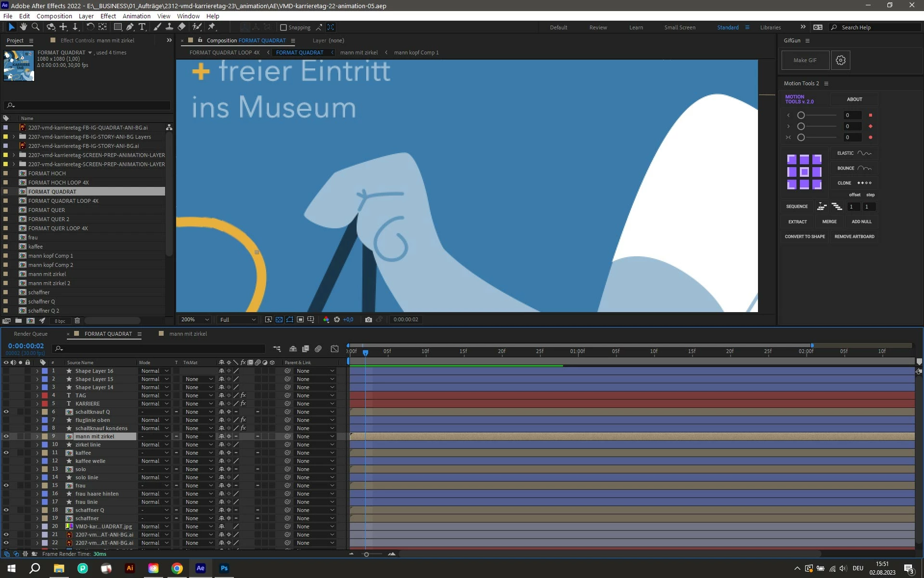Enable the Snapping checkbox
Screen dimensions: 924x578
tap(283, 27)
